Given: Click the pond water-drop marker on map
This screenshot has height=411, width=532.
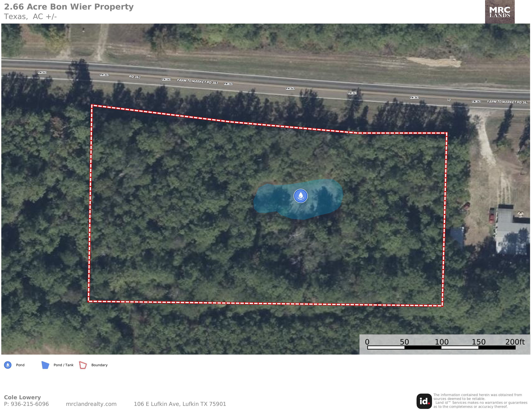Looking at the screenshot, I should tap(300, 196).
